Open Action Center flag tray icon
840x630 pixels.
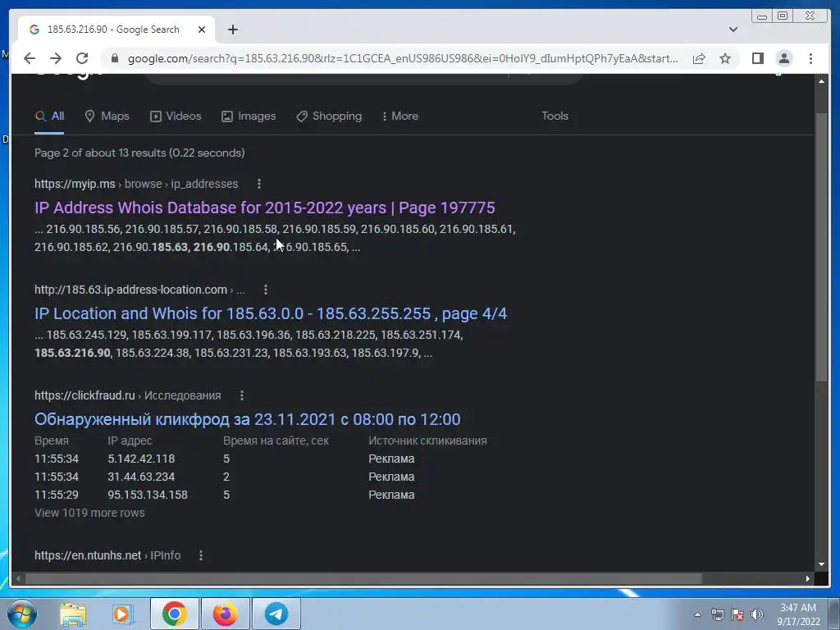tap(737, 614)
